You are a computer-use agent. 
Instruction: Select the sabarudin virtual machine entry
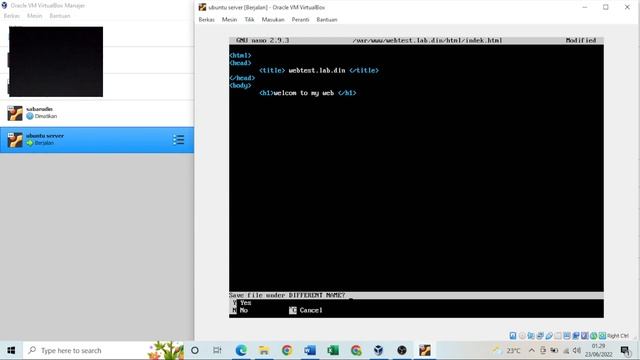tap(97, 113)
